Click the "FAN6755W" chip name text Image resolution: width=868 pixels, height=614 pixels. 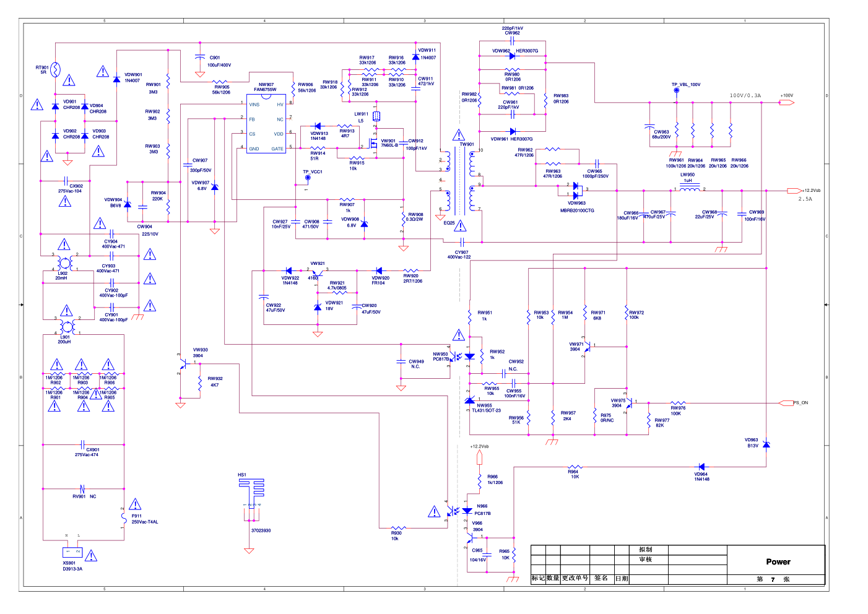[265, 90]
